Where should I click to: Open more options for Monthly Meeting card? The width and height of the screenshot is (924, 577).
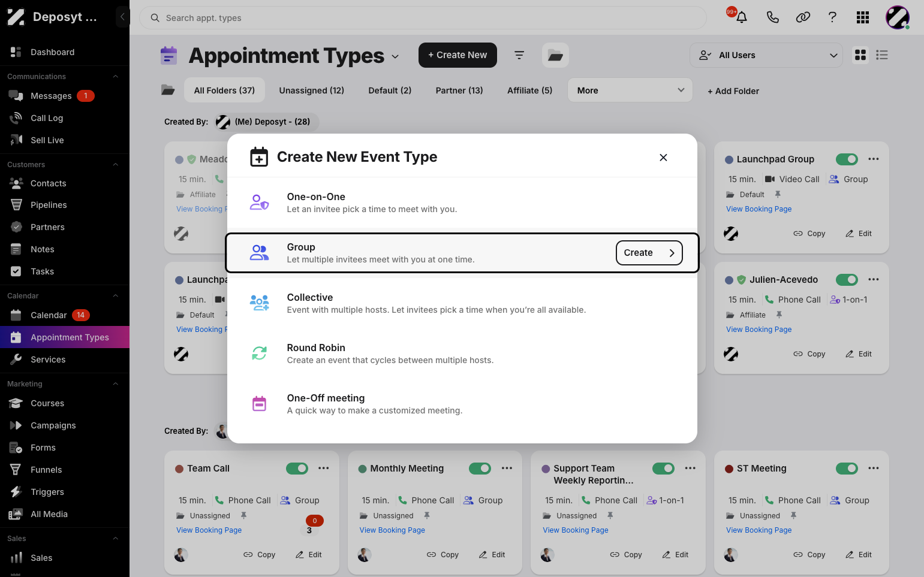pos(507,469)
